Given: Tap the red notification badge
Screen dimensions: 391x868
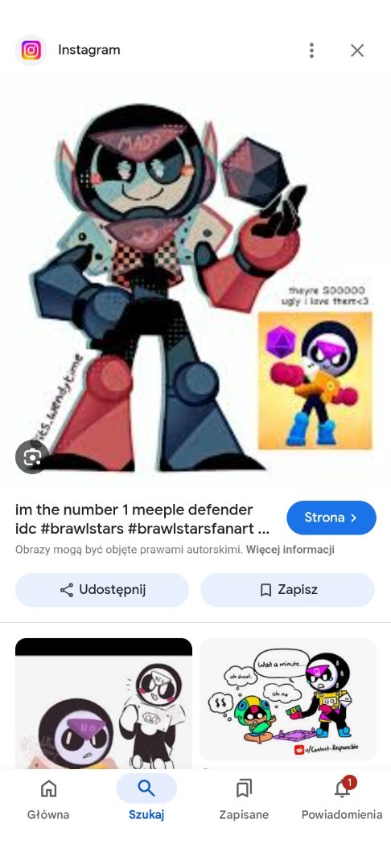Looking at the screenshot, I should (x=349, y=782).
